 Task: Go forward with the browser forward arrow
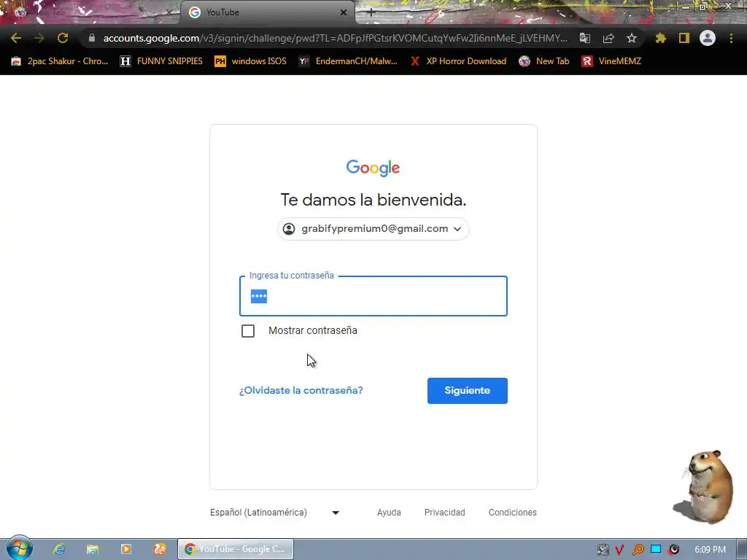pos(39,38)
